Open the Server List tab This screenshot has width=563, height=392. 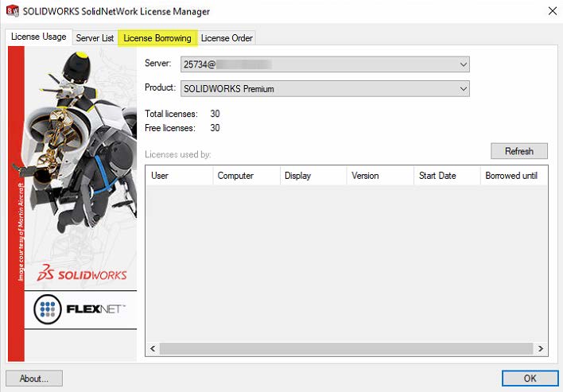point(95,38)
